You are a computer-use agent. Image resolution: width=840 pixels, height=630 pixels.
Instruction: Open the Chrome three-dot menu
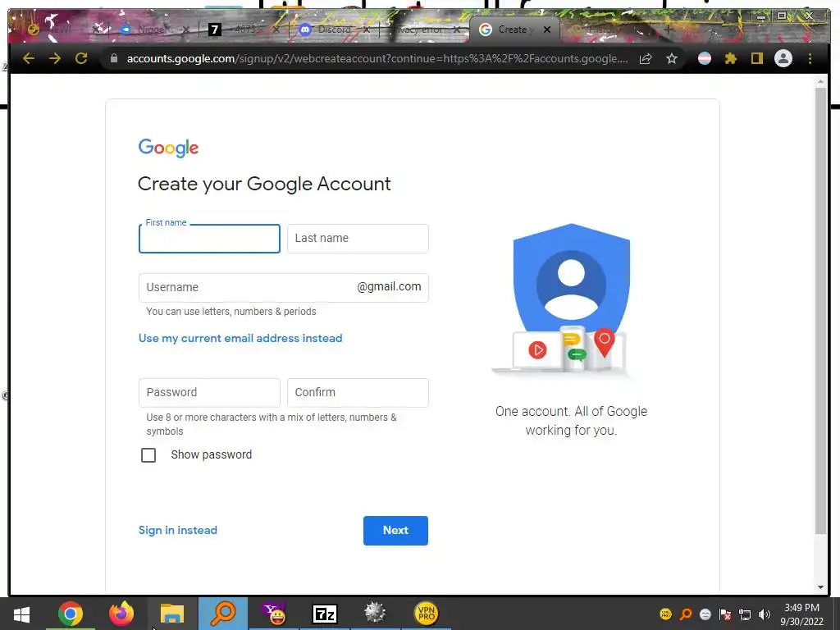click(810, 58)
